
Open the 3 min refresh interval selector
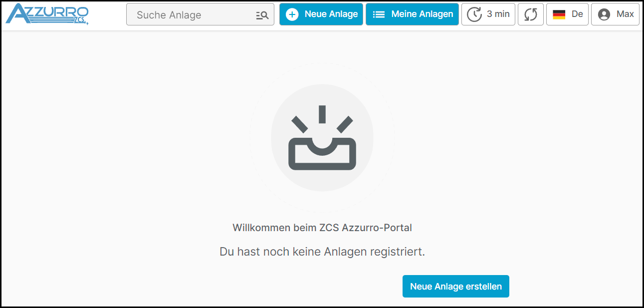coord(488,14)
